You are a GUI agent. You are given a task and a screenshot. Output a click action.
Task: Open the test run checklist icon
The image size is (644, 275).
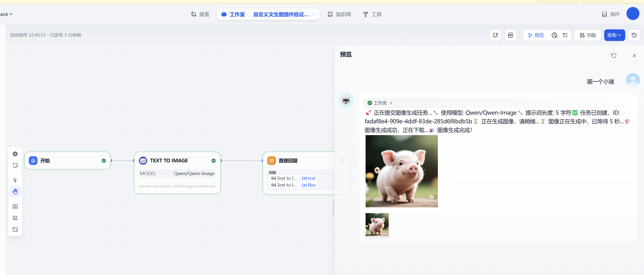tap(565, 35)
